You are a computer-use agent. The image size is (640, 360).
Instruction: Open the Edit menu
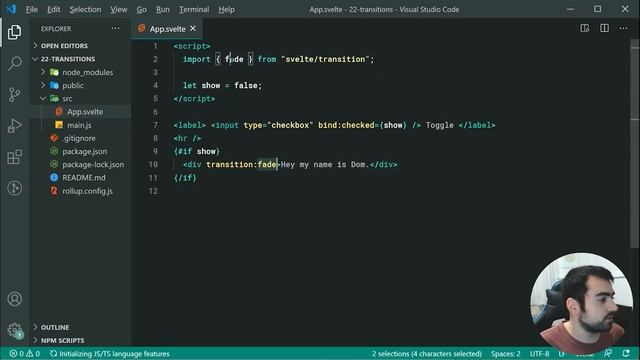tap(53, 9)
